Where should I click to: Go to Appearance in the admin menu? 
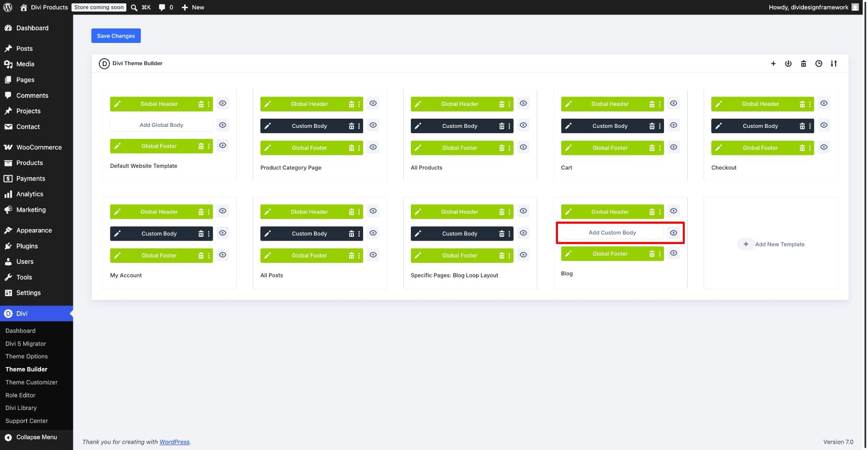[37, 230]
